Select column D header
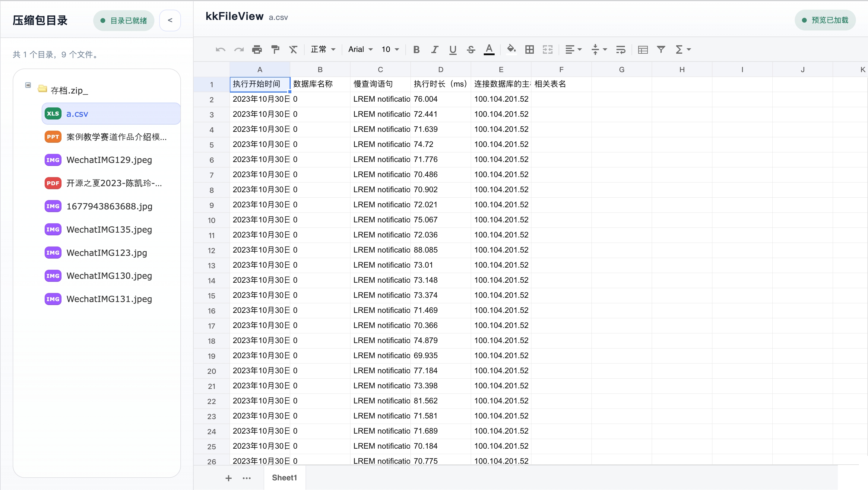Image resolution: width=868 pixels, height=490 pixels. pos(440,69)
